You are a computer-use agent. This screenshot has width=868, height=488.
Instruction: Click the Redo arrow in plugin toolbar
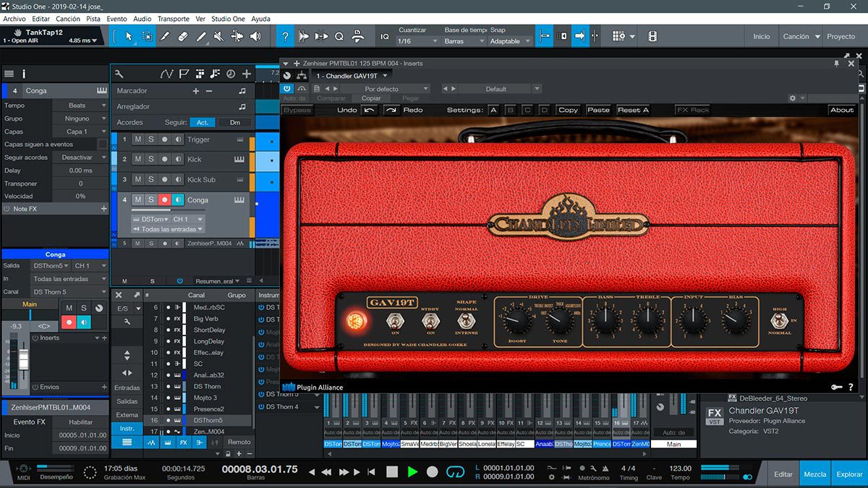click(x=391, y=110)
